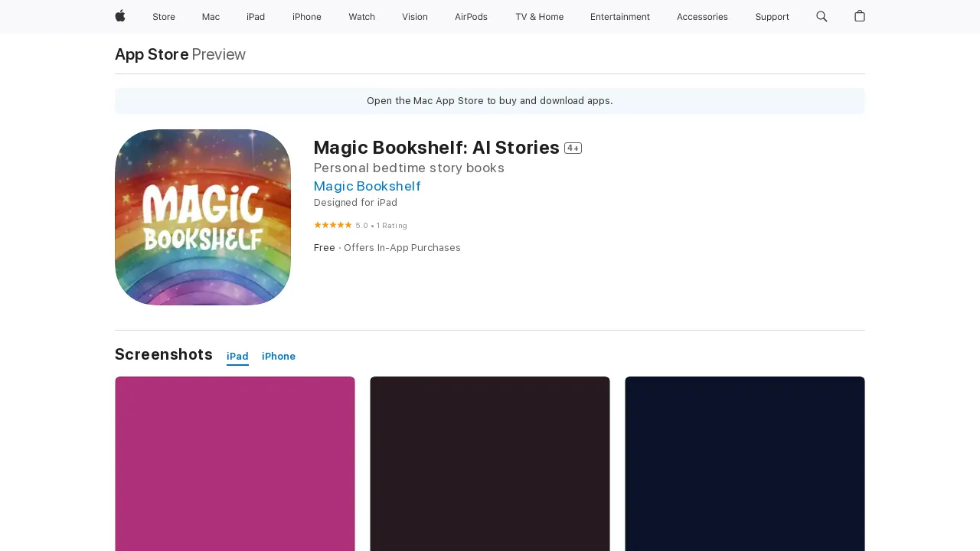Click the five-star rating stars
980x551 pixels.
click(333, 225)
